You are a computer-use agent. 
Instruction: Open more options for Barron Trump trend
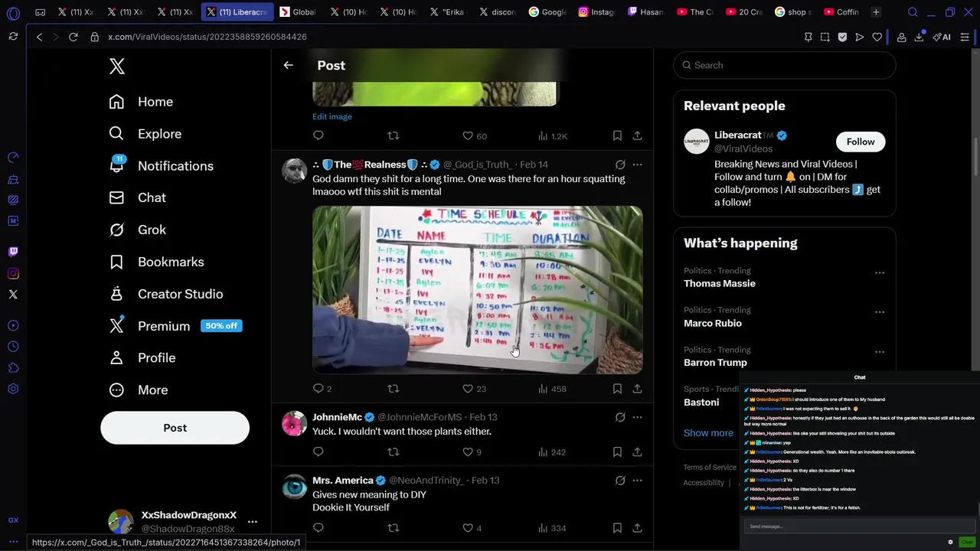coord(880,352)
